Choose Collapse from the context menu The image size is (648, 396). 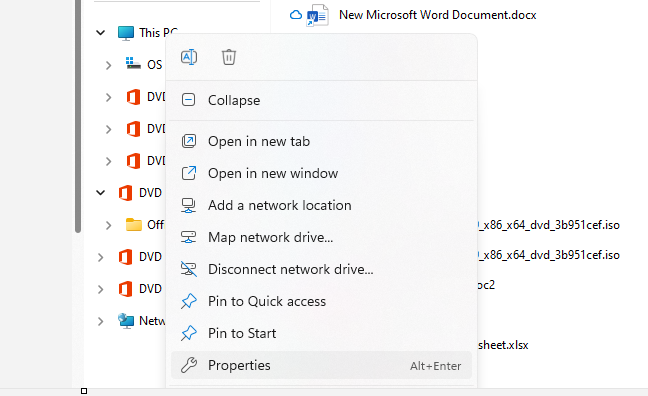321,100
